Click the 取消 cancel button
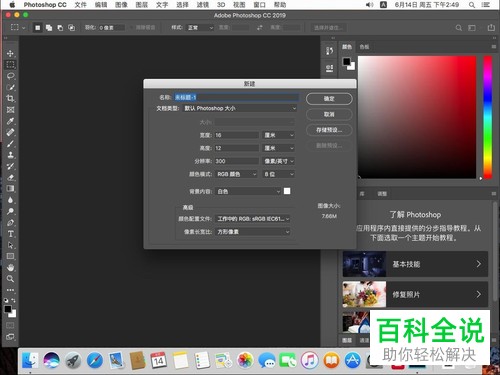Image resolution: width=500 pixels, height=375 pixels. (x=329, y=114)
